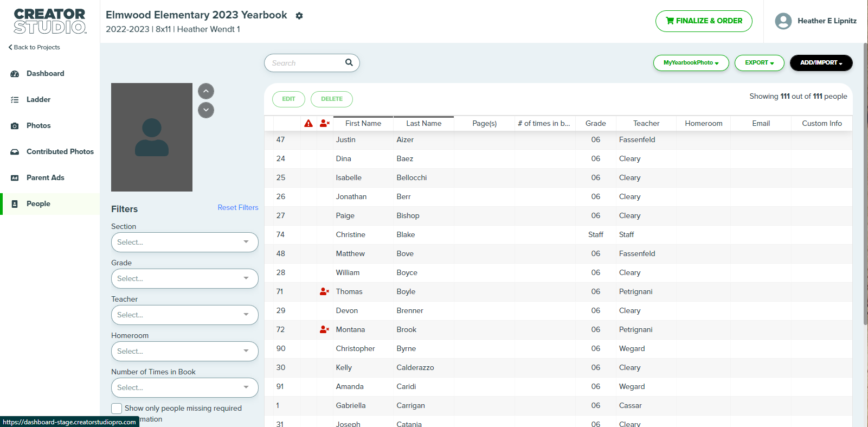Click the Parent Ads icon

coord(15,178)
